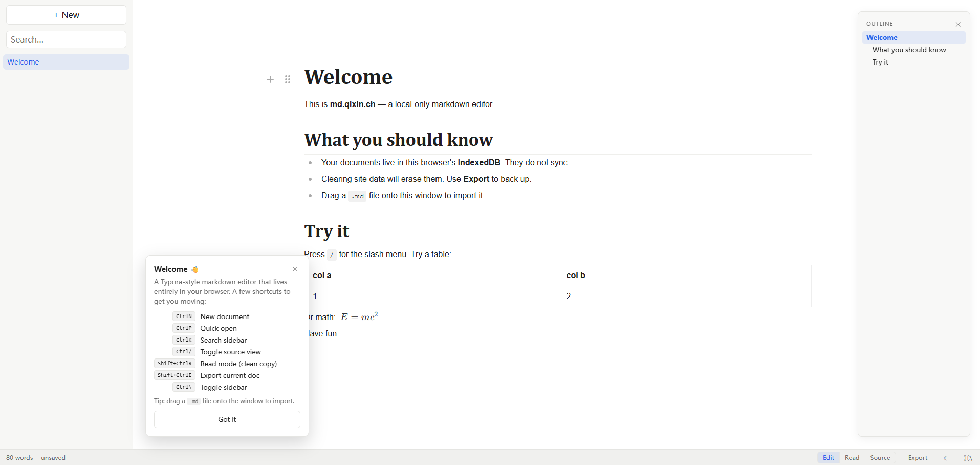Screen dimensions: 980x465
Task: Click the Shift+Ctrl R shortcut badge
Action: click(x=175, y=364)
